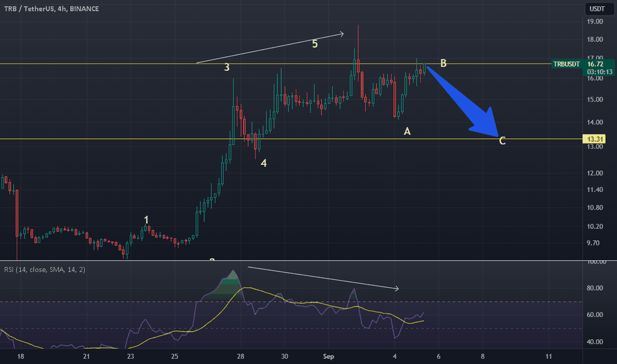Image resolution: width=617 pixels, height=364 pixels.
Task: Click the 10.20 price axis label
Action: (x=595, y=226)
